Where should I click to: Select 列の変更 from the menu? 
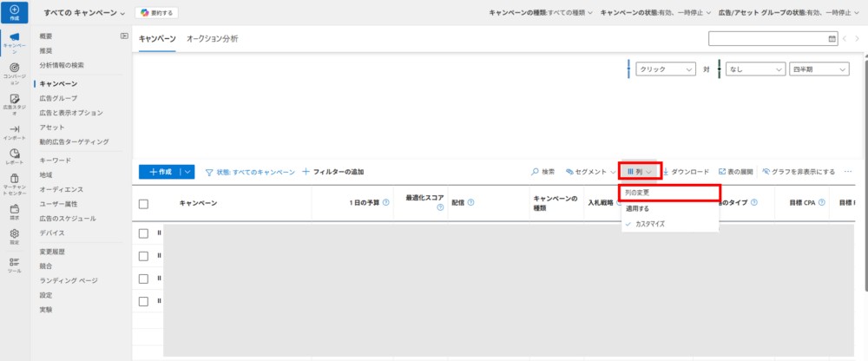[x=669, y=193]
